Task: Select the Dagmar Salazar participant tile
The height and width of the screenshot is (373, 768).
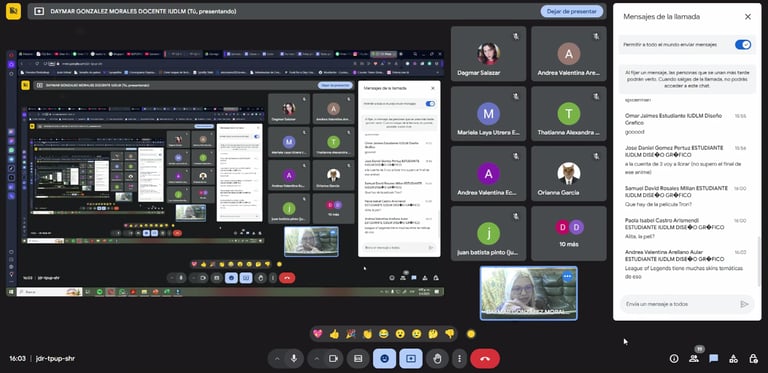Action: [x=488, y=54]
